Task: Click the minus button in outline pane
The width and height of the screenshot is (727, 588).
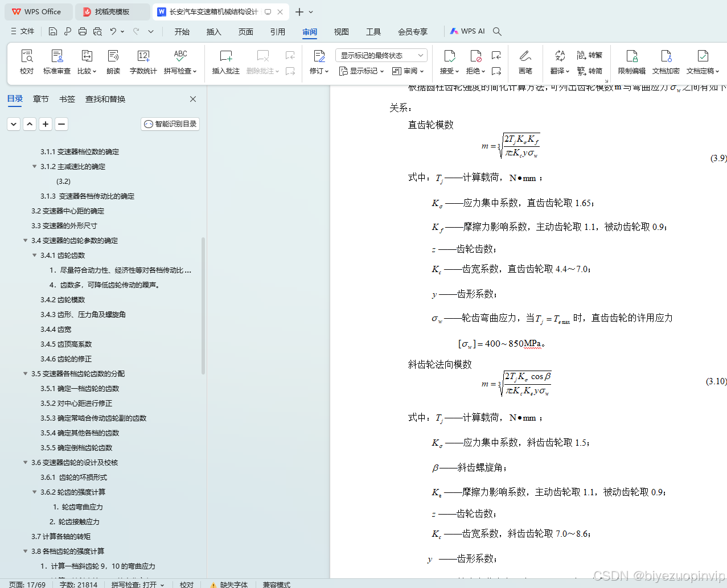Action: click(62, 124)
